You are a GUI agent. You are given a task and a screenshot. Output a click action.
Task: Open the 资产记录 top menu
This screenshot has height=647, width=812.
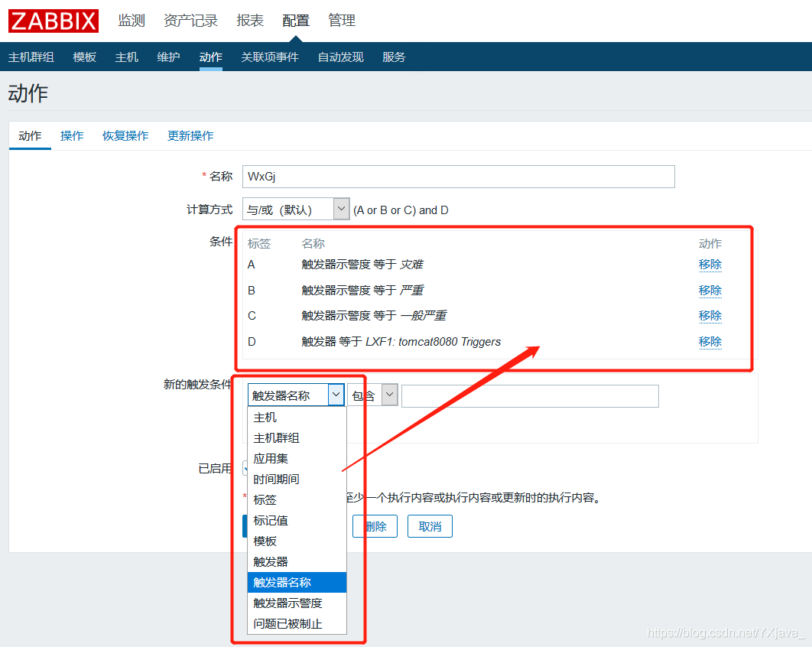point(190,21)
